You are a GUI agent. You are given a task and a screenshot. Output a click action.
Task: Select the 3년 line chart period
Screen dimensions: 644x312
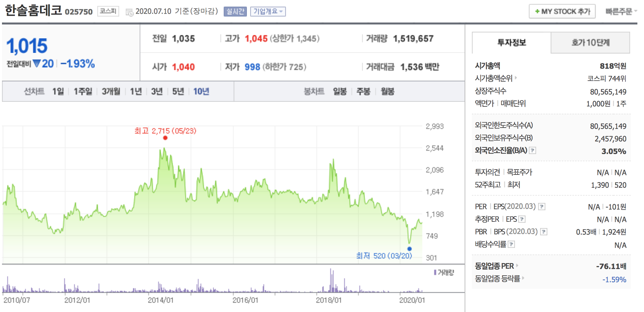[157, 91]
